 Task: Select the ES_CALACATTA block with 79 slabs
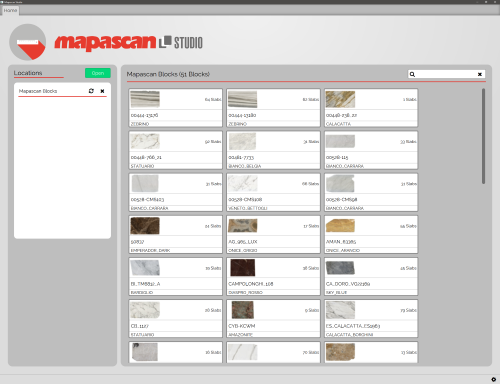point(371,318)
